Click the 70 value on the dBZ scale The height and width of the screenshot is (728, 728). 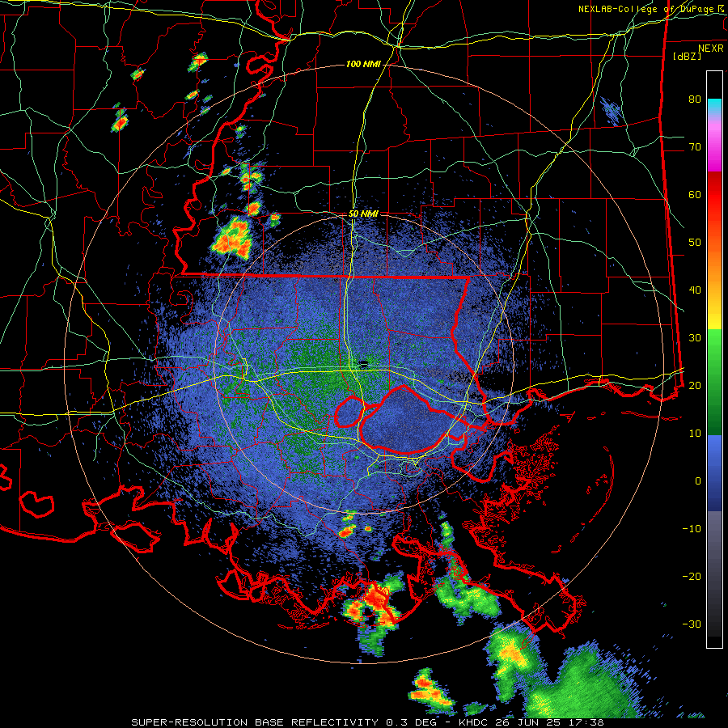(695, 147)
